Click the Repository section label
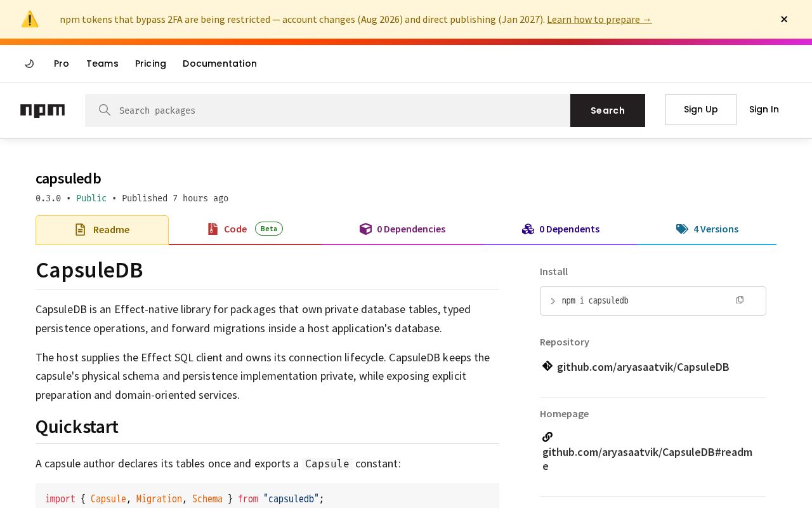 (565, 342)
